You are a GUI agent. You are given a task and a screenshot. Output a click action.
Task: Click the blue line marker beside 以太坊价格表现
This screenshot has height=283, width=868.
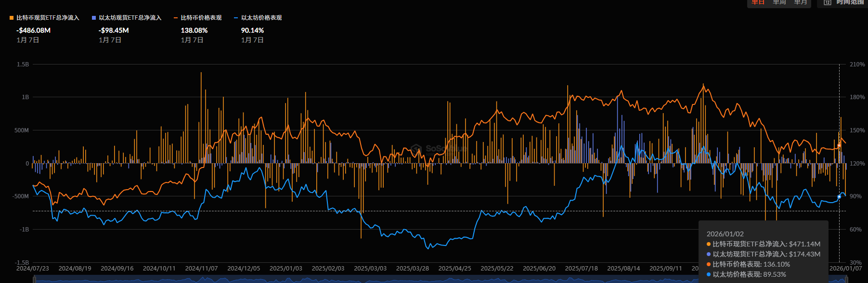tap(236, 18)
